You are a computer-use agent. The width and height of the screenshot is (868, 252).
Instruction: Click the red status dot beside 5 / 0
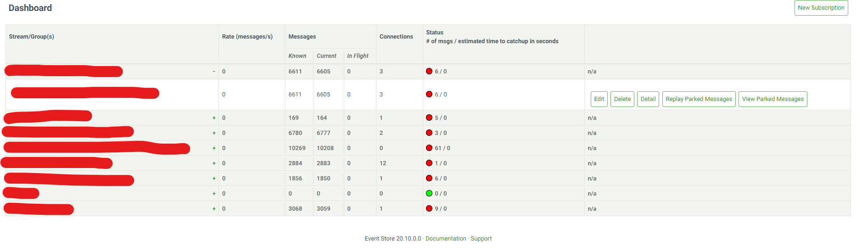[x=429, y=118]
